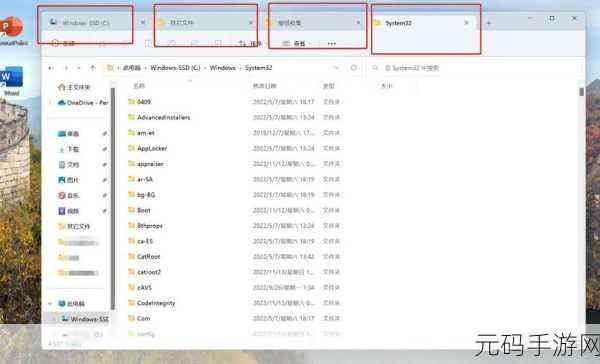Open the Sort (排序) dropdown
The width and height of the screenshot is (600, 364).
click(x=251, y=44)
